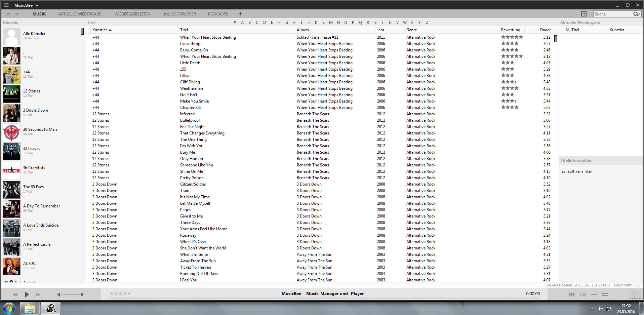Screen dimensions: 644x315
Task: Open Windows Start menu
Action: coord(9,308)
